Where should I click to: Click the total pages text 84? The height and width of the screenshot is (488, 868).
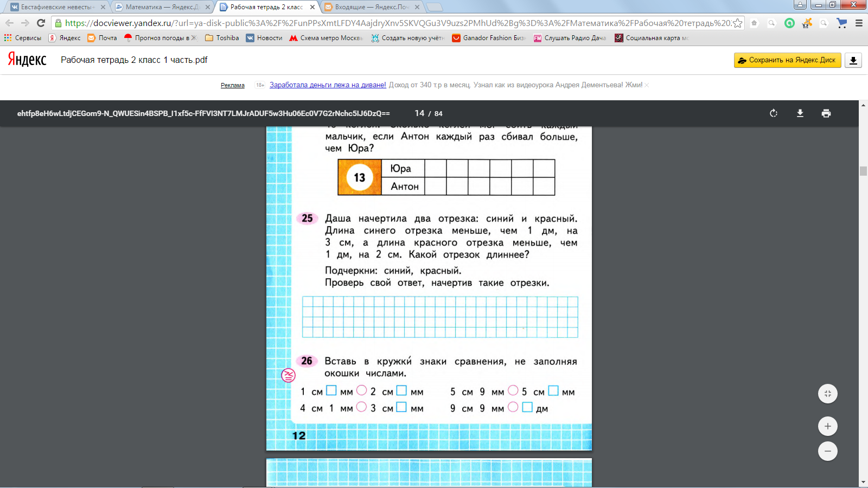[438, 114]
